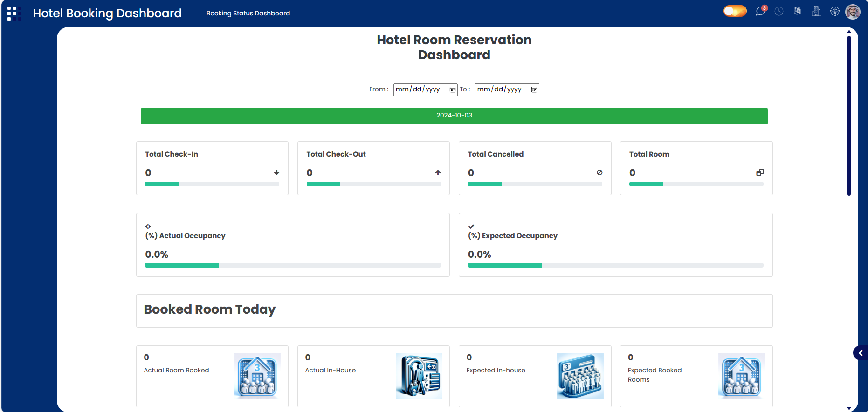Open the To date calendar picker
The image size is (868, 412).
[x=534, y=89]
